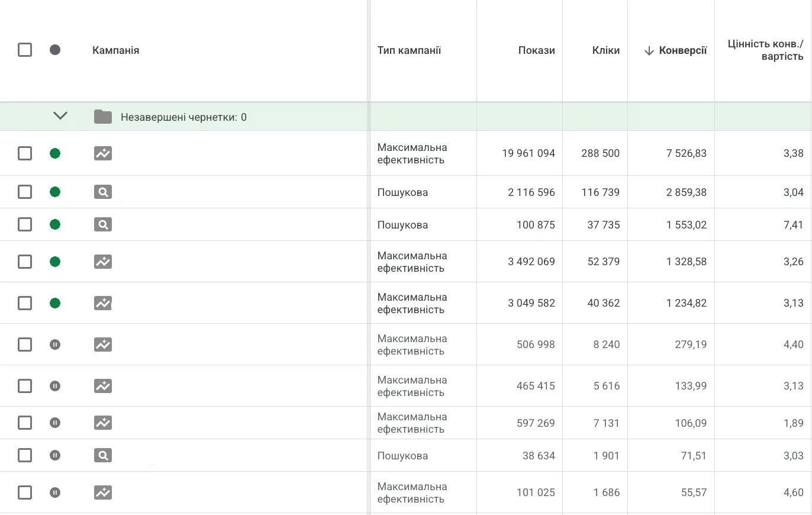Click Search campaign icon in 2 859,38 conversions row
This screenshot has width=812, height=515.
[103, 192]
